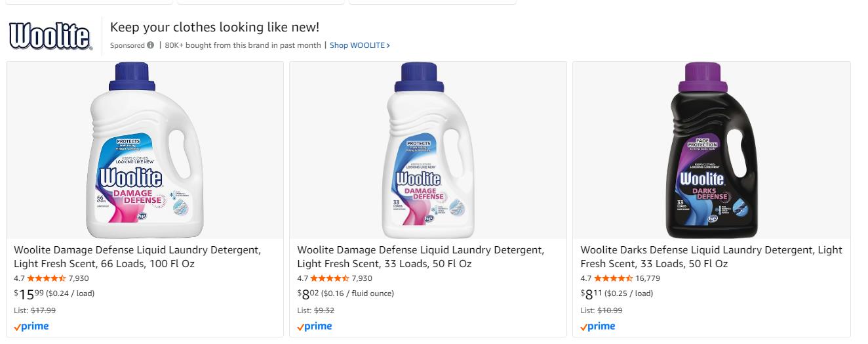Open the 16,779 reviews count link
The height and width of the screenshot is (344, 868).
[x=648, y=278]
